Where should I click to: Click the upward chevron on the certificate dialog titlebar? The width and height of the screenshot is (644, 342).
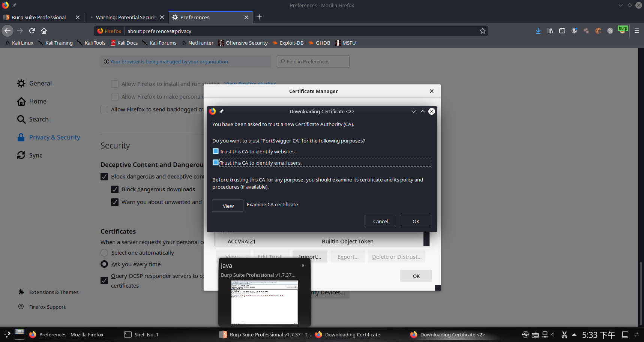coord(423,111)
